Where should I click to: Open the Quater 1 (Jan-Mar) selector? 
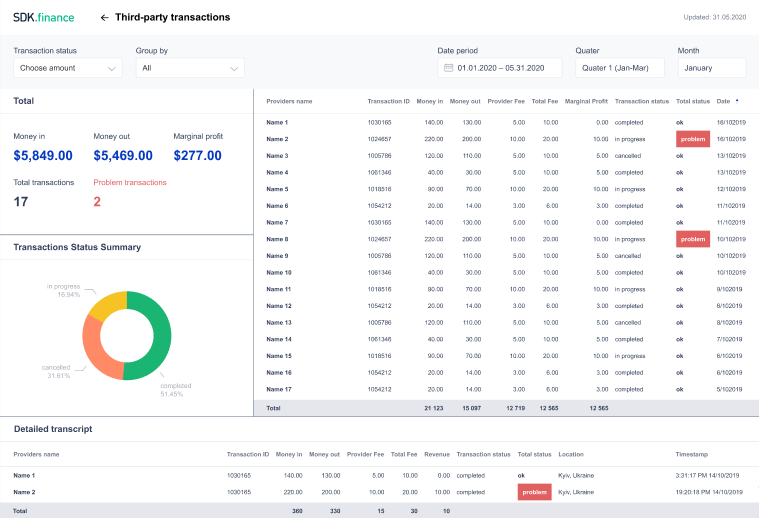(620, 68)
